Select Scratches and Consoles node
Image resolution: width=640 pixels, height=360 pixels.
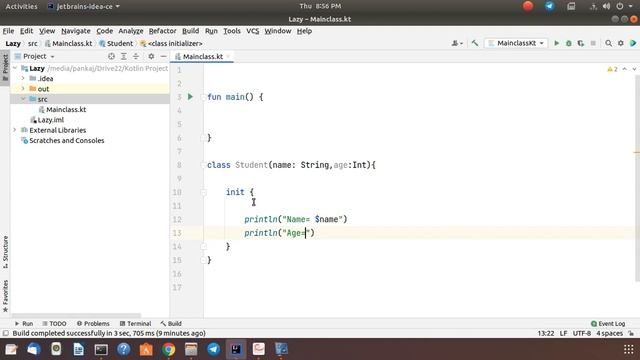(62, 140)
